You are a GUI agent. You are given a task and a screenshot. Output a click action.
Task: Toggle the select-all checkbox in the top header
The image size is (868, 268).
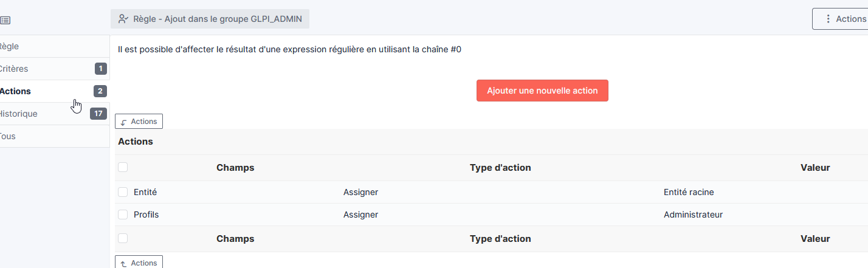(123, 167)
